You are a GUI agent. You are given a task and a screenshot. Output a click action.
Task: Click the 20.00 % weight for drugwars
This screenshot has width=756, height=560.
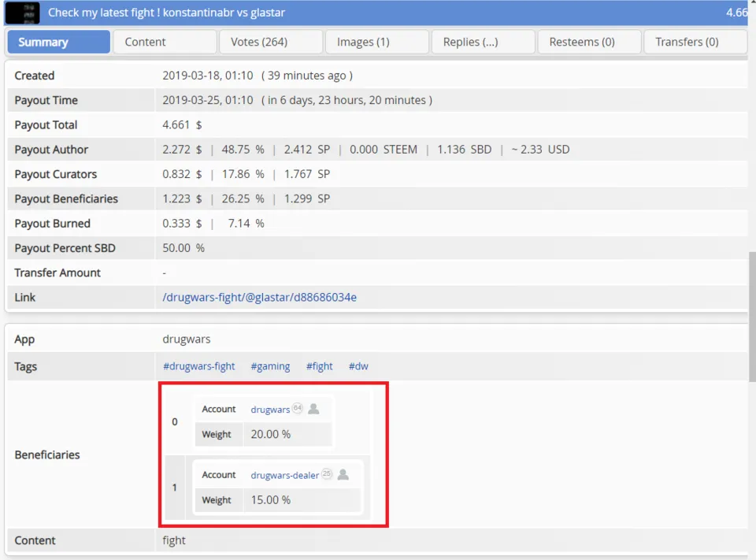click(x=270, y=434)
